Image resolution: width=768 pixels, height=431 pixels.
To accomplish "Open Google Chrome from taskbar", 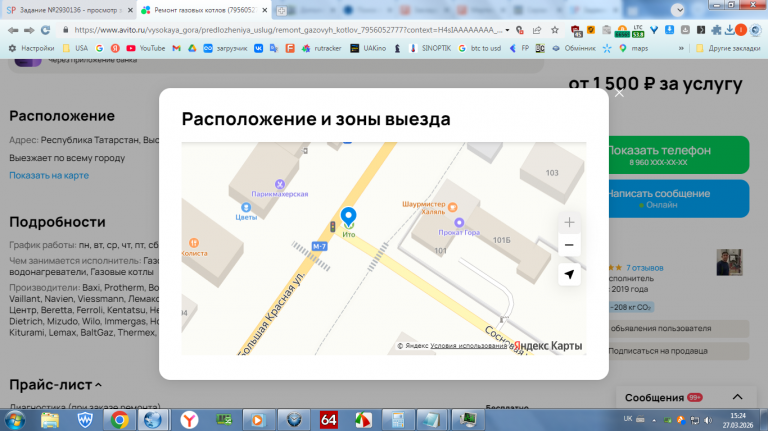I will click(x=120, y=420).
